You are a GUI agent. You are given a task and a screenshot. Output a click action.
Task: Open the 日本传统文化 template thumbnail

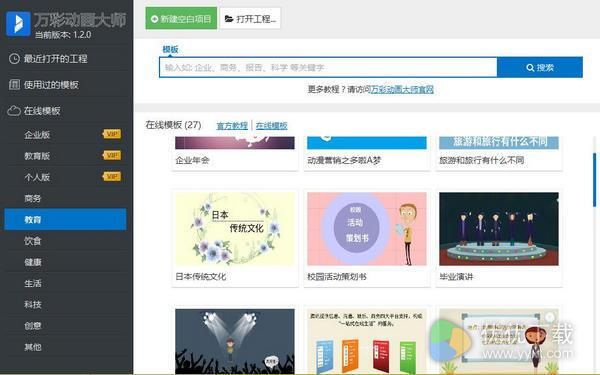coord(235,229)
